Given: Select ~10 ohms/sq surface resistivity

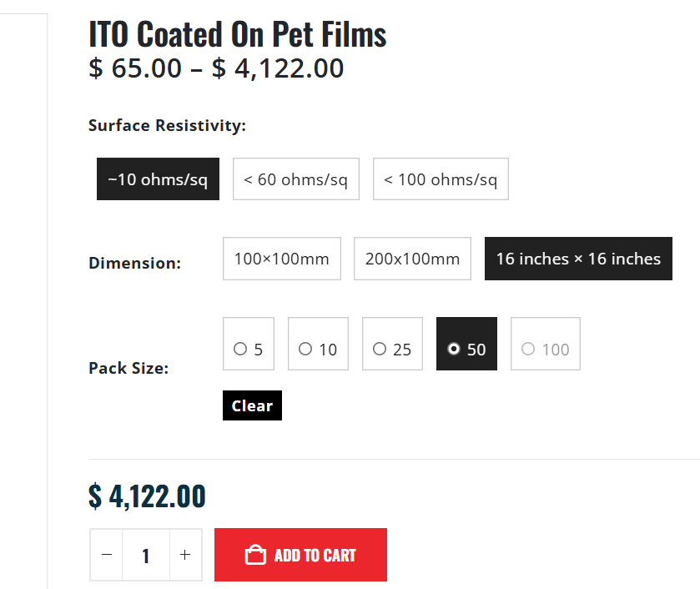Looking at the screenshot, I should [x=158, y=179].
